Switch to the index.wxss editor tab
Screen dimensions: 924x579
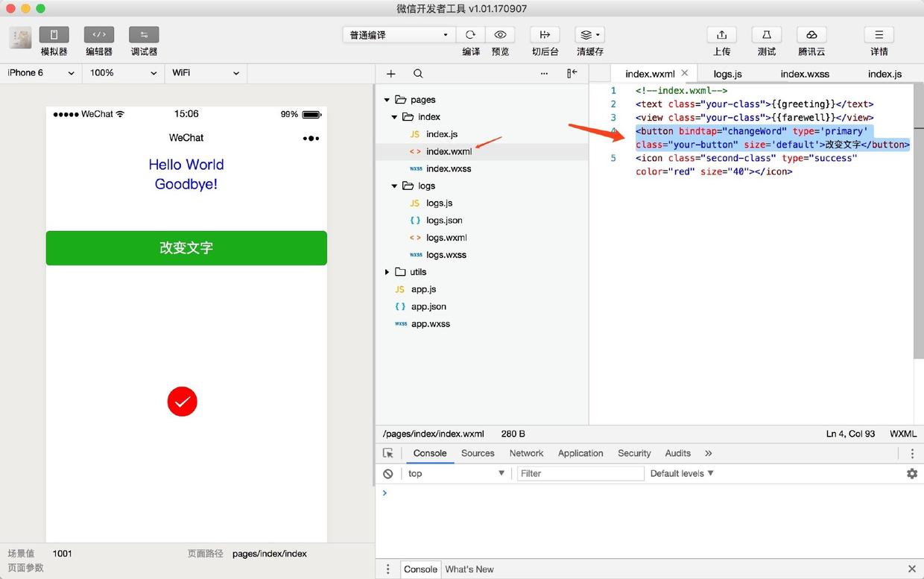(805, 74)
